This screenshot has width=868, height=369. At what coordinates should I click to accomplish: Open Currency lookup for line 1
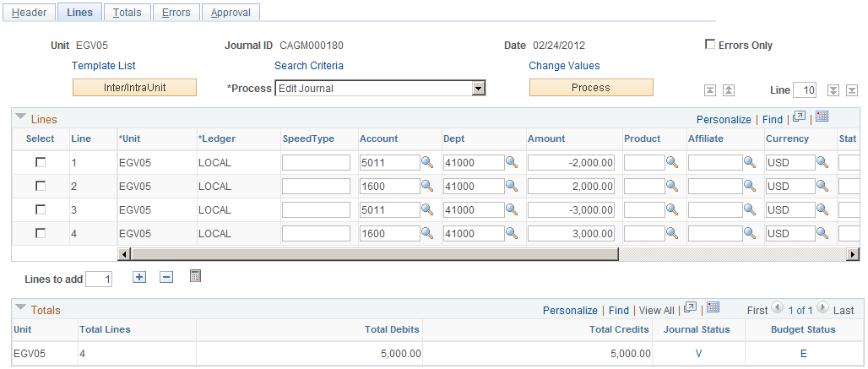(x=822, y=162)
